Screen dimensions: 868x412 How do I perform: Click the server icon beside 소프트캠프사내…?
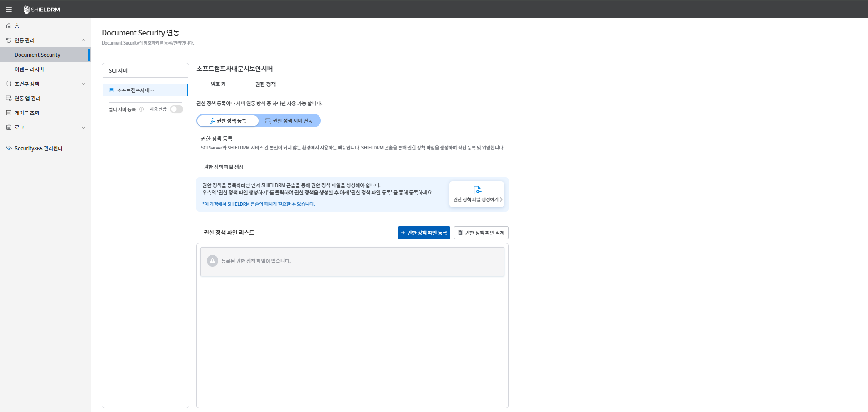point(111,90)
